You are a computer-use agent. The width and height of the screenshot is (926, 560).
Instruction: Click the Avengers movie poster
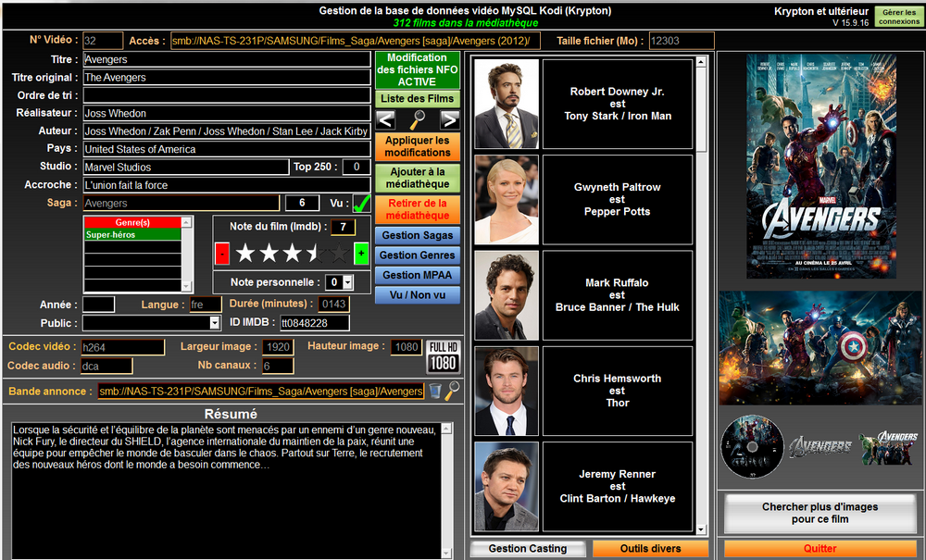click(x=821, y=167)
